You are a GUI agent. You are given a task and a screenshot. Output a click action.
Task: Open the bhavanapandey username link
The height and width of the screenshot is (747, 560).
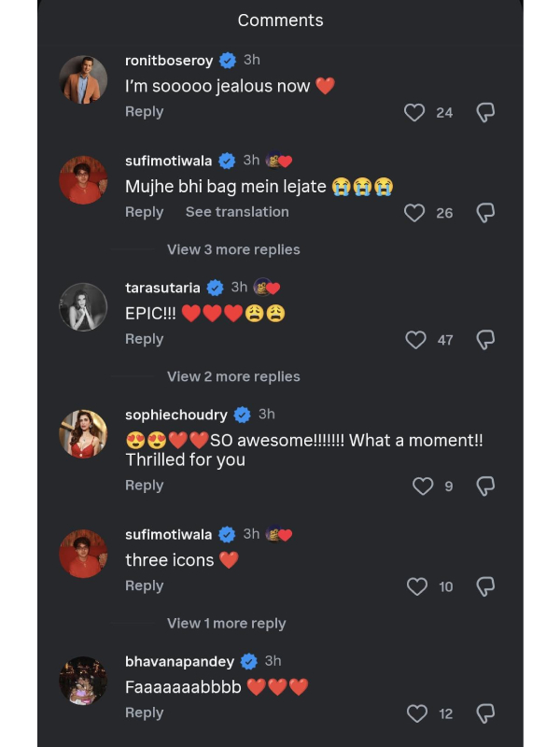(x=179, y=661)
